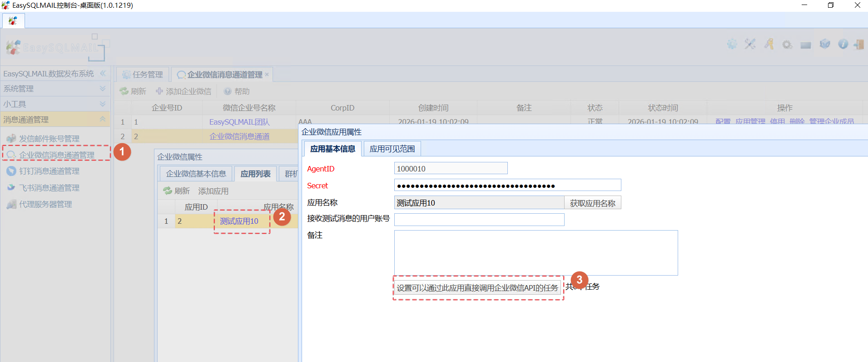This screenshot has width=868, height=362.
Task: Open the blue gear settings icon in top toolbar
Action: tap(732, 44)
